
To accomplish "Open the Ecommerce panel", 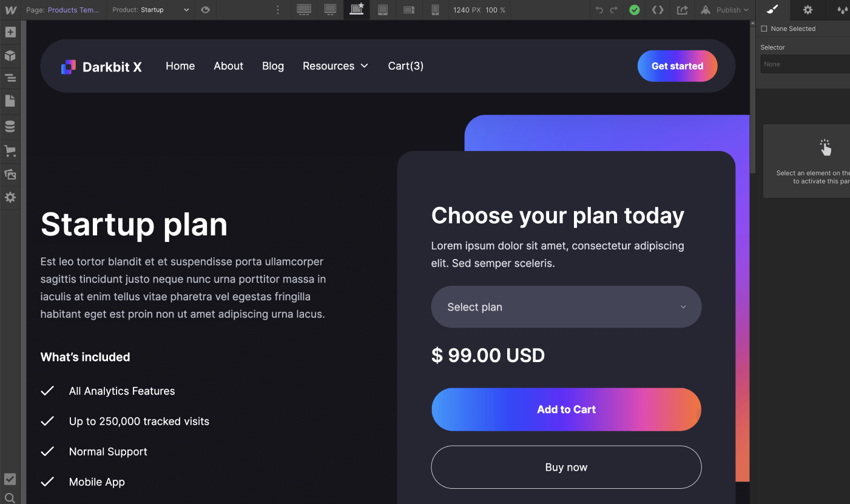I will point(10,151).
